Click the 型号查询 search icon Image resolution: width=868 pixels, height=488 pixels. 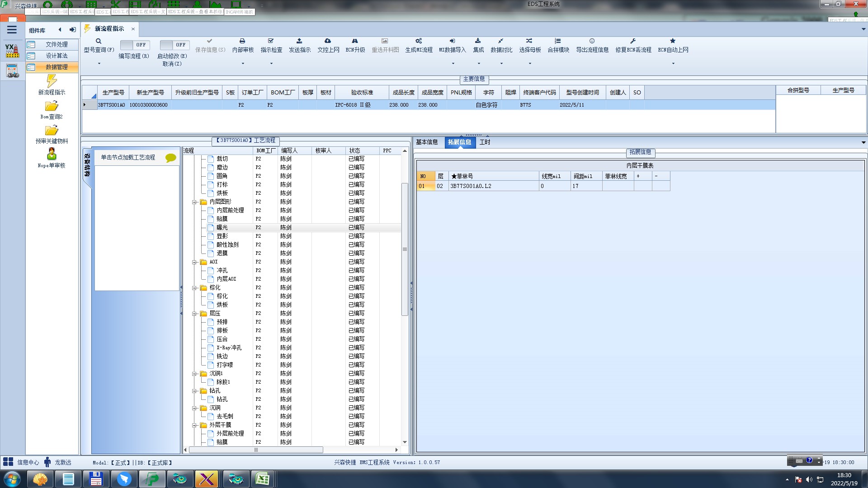point(99,41)
